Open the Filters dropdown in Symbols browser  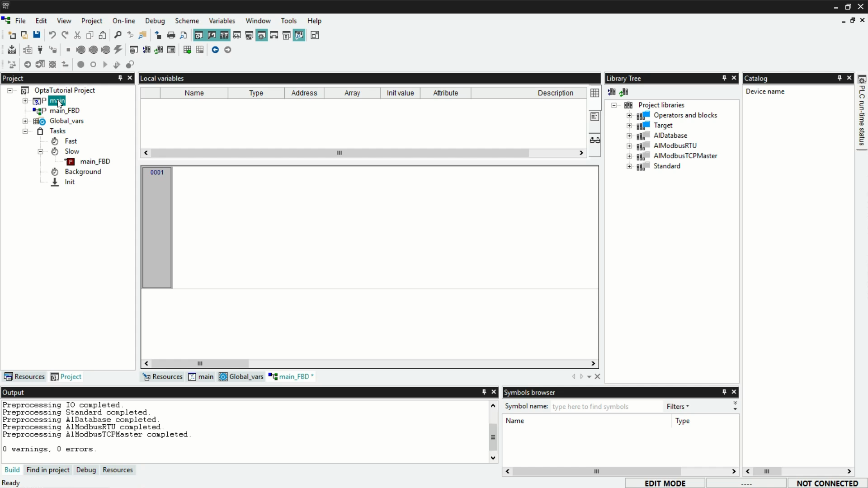pyautogui.click(x=677, y=407)
